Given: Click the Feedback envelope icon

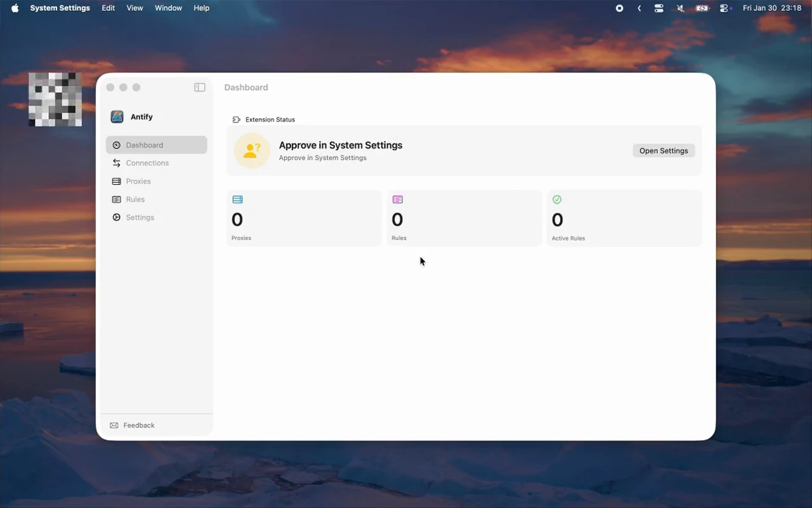Looking at the screenshot, I should pyautogui.click(x=114, y=425).
